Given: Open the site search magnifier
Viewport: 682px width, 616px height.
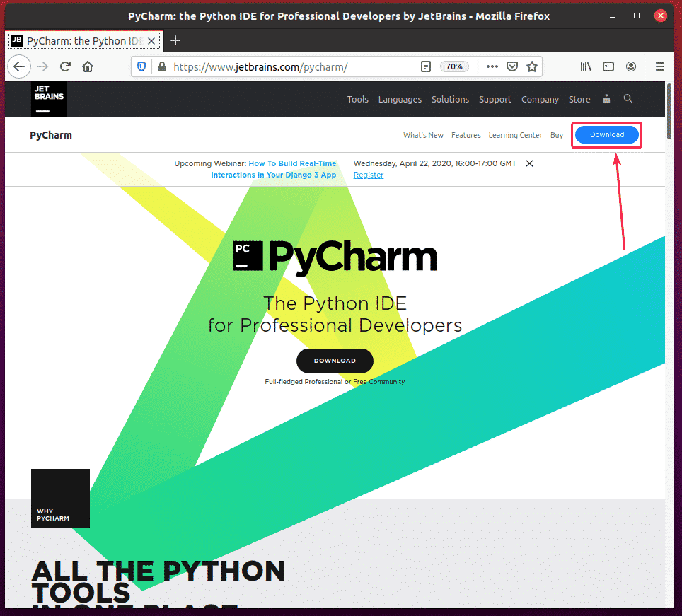Looking at the screenshot, I should 628,99.
